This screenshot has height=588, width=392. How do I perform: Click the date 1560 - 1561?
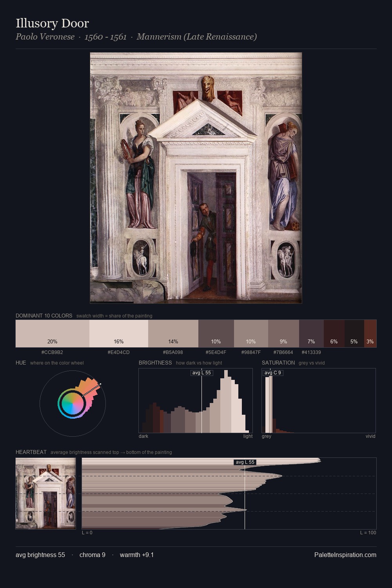pos(105,37)
